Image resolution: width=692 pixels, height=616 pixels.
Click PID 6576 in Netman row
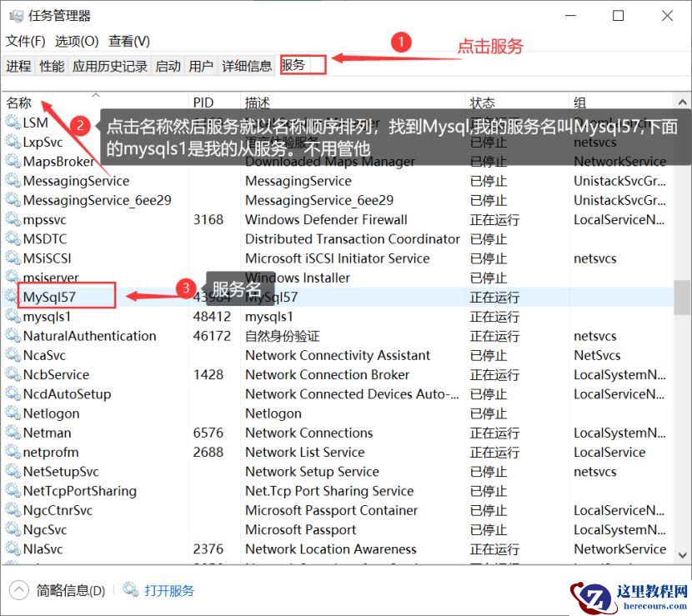208,433
